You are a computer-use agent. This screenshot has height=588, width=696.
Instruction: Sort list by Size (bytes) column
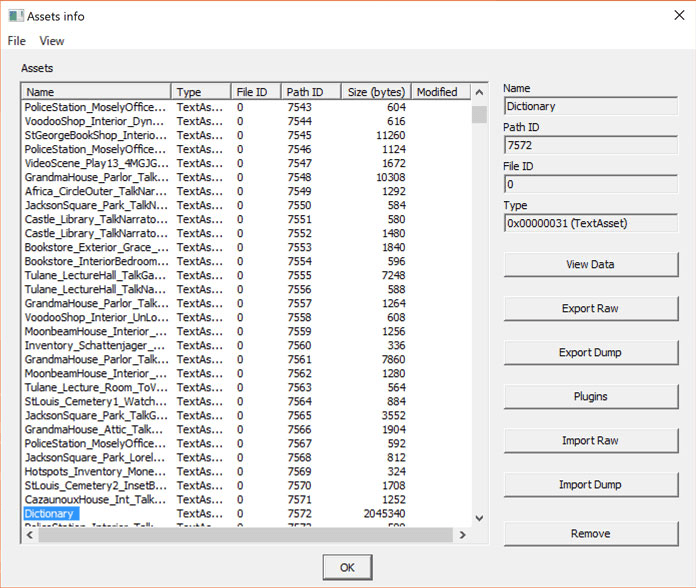coord(375,92)
